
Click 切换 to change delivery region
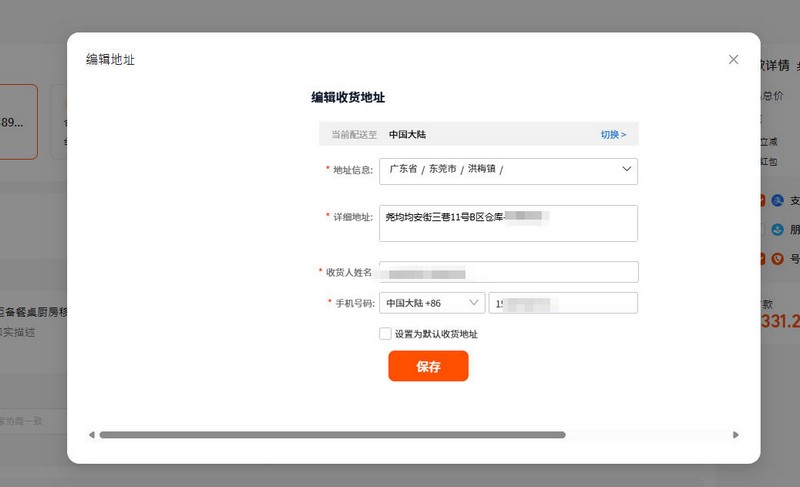[613, 134]
